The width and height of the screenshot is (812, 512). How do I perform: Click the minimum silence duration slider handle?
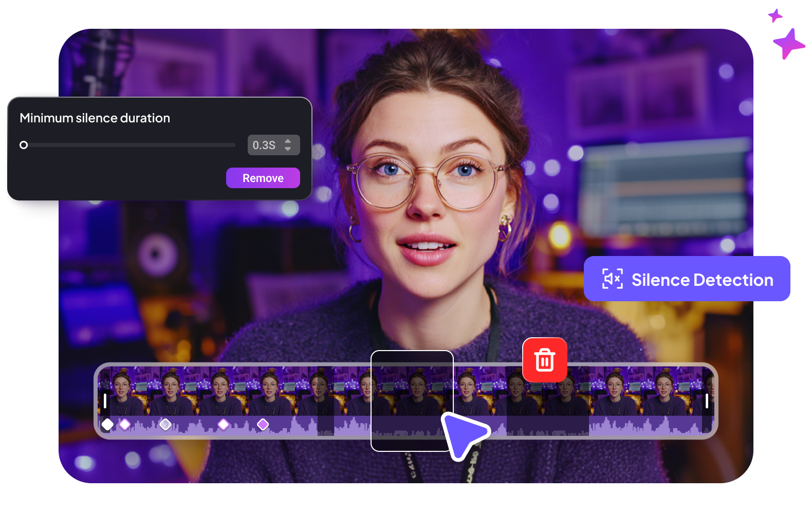pos(24,145)
